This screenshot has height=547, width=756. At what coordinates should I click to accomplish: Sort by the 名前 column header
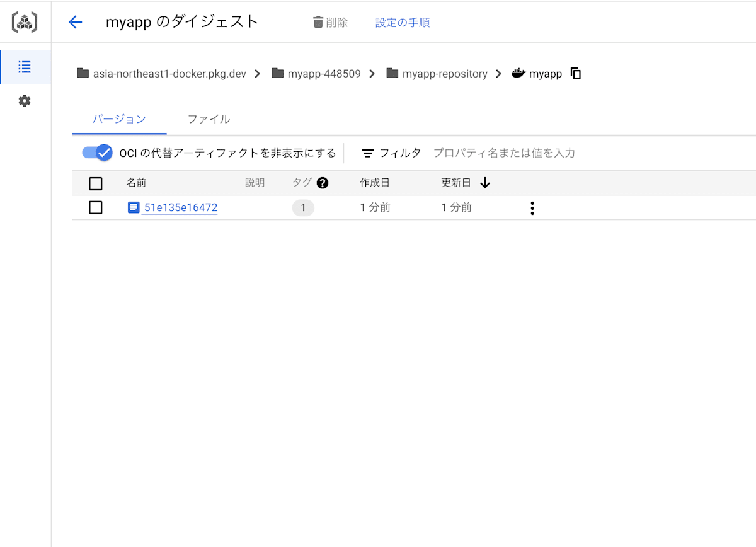136,183
